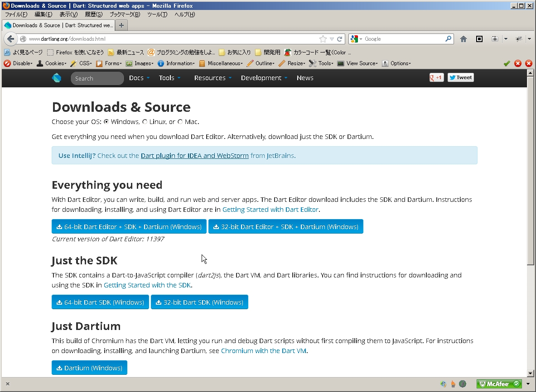Download 64-bit Dart Editor + SDK + Dartium
The width and height of the screenshot is (536, 392).
click(129, 226)
